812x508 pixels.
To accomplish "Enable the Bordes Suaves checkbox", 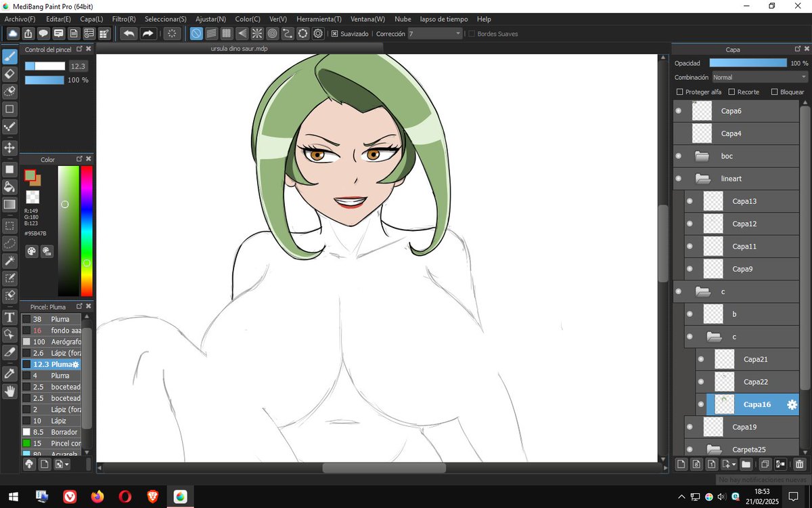I will click(x=472, y=33).
